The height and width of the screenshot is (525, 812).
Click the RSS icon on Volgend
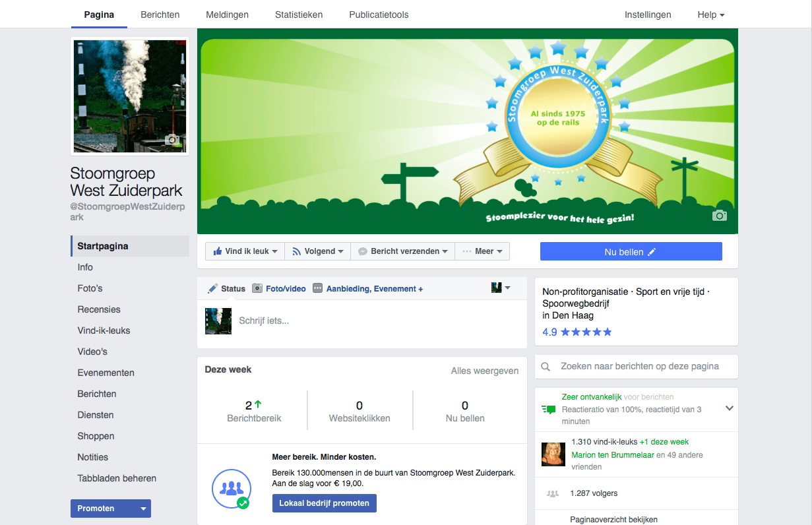click(x=297, y=251)
